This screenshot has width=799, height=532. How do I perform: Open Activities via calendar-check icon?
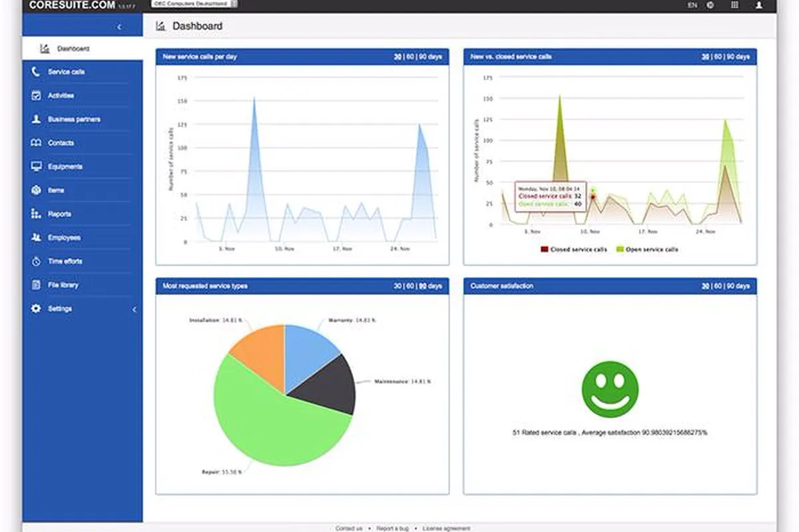point(36,95)
